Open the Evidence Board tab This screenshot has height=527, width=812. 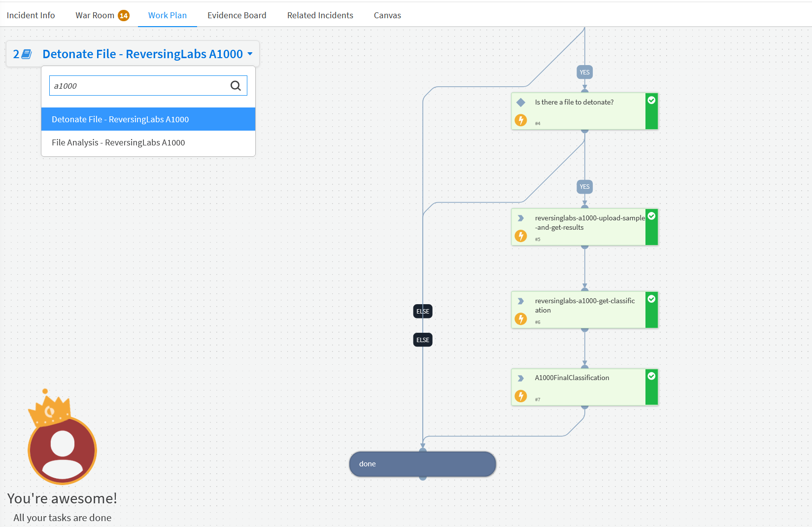[237, 15]
